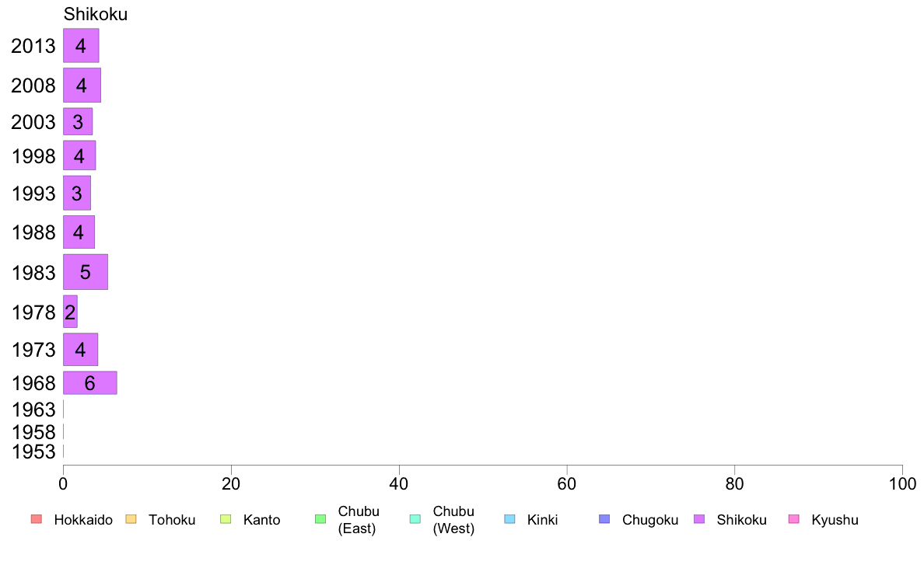
Task: Click the Shikoku legend color swatch
Action: 699,519
